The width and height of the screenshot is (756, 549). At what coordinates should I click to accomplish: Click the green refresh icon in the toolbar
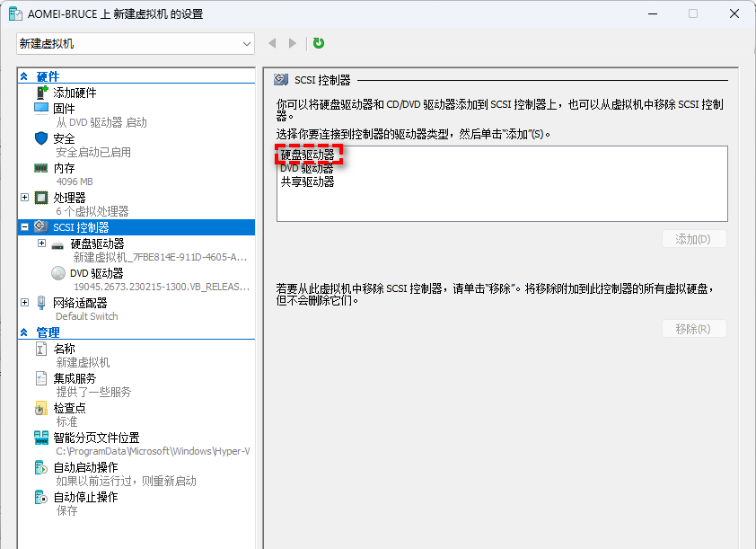tap(317, 42)
